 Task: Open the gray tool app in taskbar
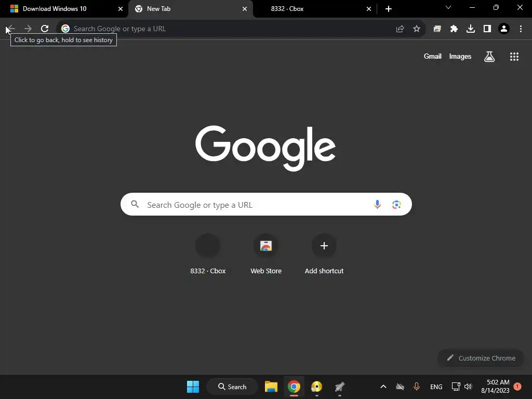339,387
